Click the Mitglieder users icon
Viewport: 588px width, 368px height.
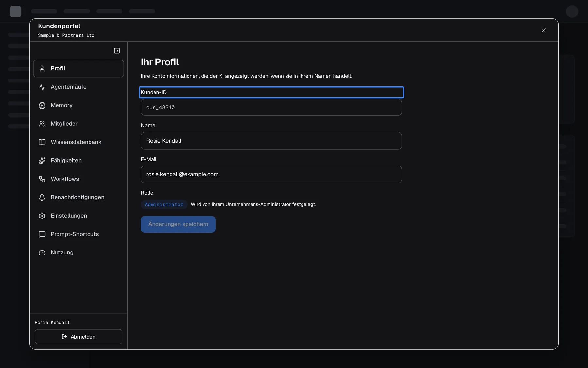42,124
